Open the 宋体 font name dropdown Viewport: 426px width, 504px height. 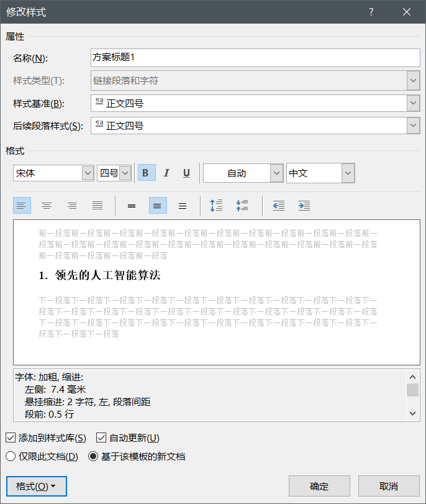point(88,173)
